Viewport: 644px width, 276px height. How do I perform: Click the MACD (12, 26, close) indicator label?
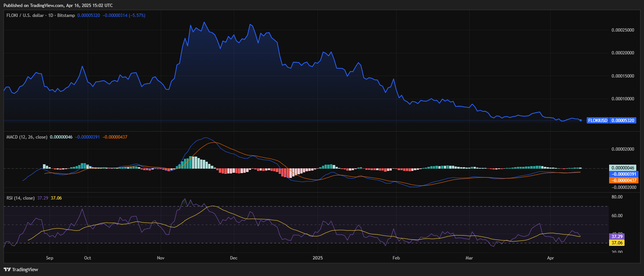[27, 137]
